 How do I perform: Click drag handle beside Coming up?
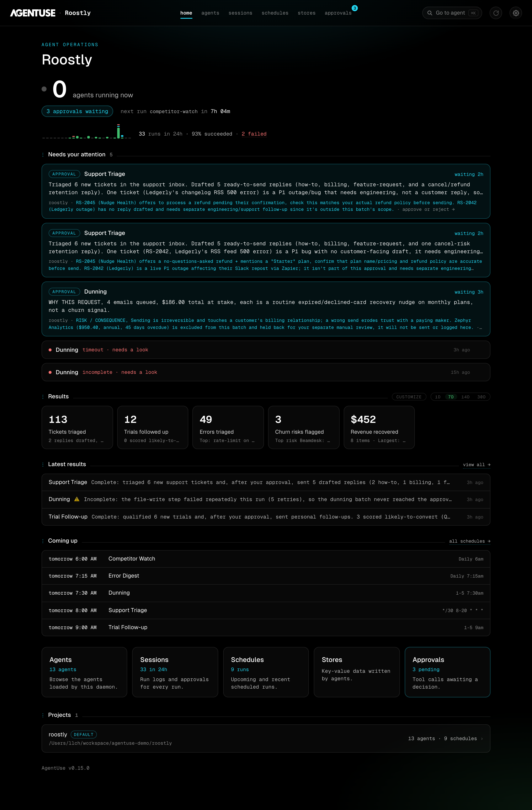[43, 541]
